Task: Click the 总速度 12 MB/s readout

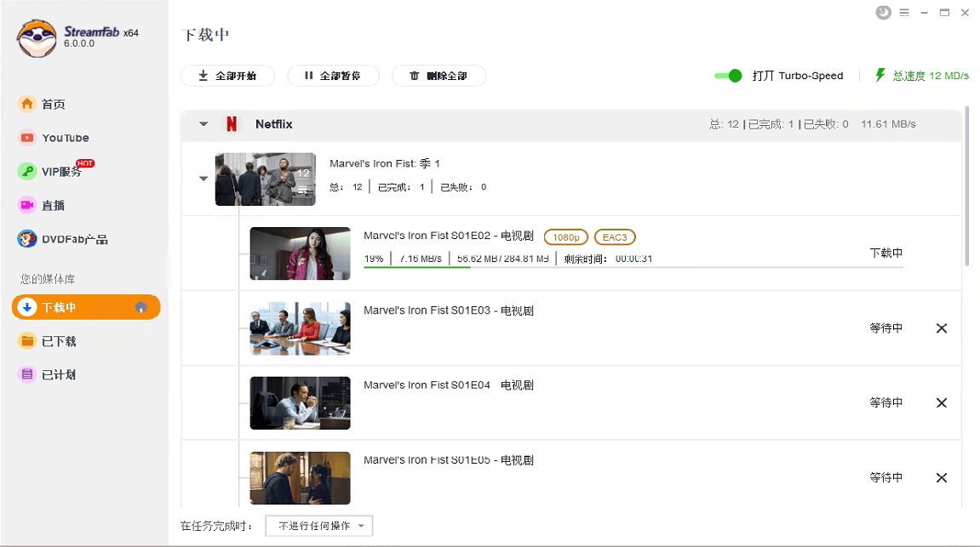Action: pyautogui.click(x=930, y=76)
